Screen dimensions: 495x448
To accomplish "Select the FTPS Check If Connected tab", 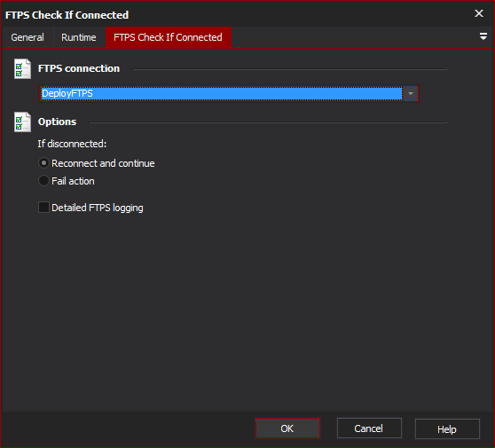I will point(168,37).
